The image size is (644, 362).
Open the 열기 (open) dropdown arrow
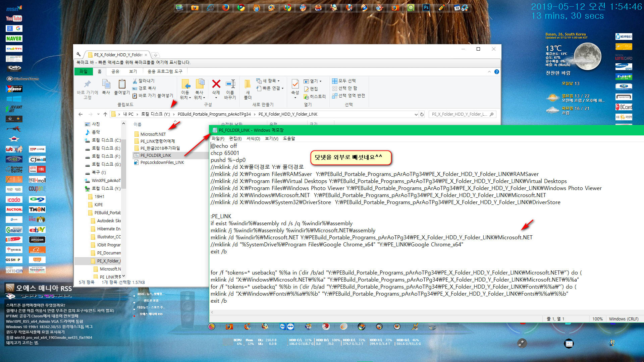pyautogui.click(x=320, y=81)
